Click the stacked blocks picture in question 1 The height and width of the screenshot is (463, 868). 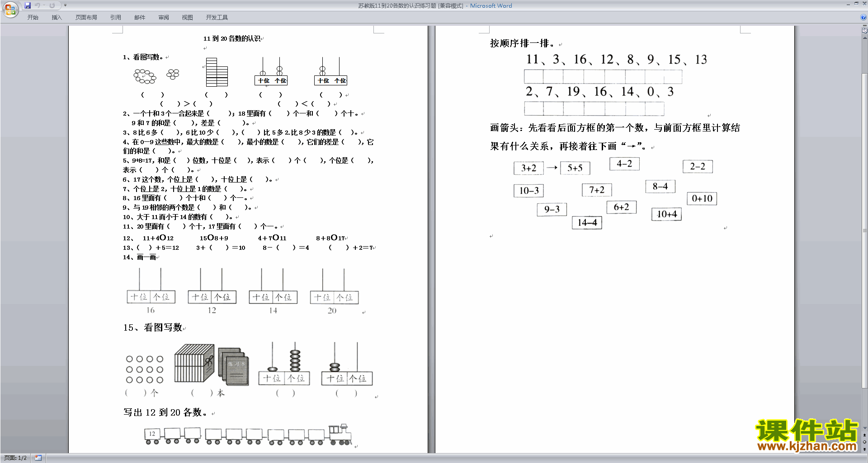pyautogui.click(x=217, y=72)
